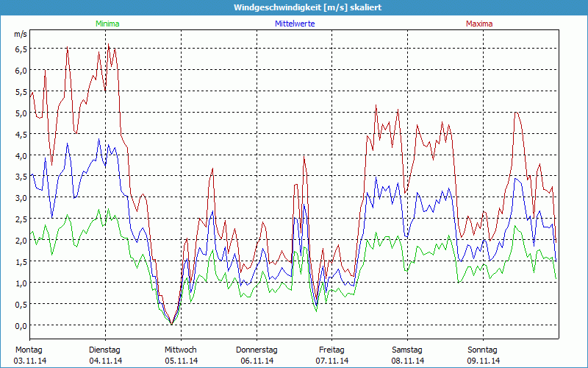This screenshot has width=588, height=368.
Task: Click the 'Sonntag' day label
Action: pos(483,350)
